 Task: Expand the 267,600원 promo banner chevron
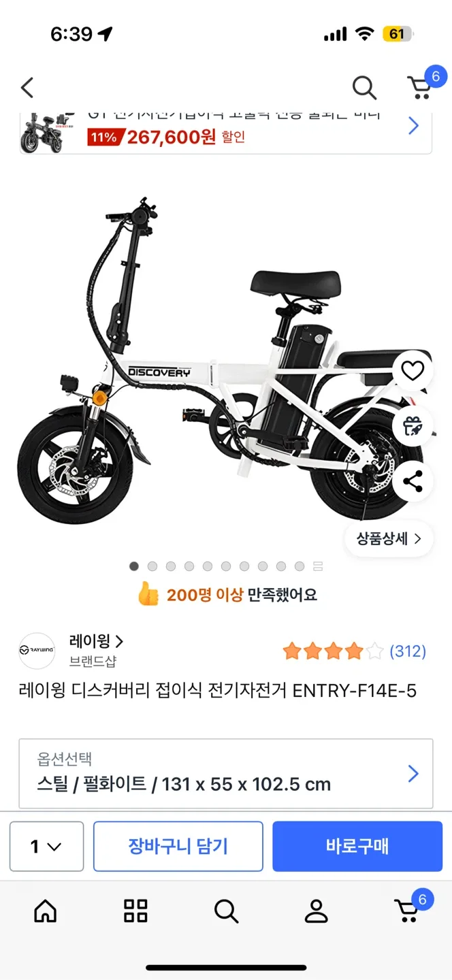pos(413,126)
